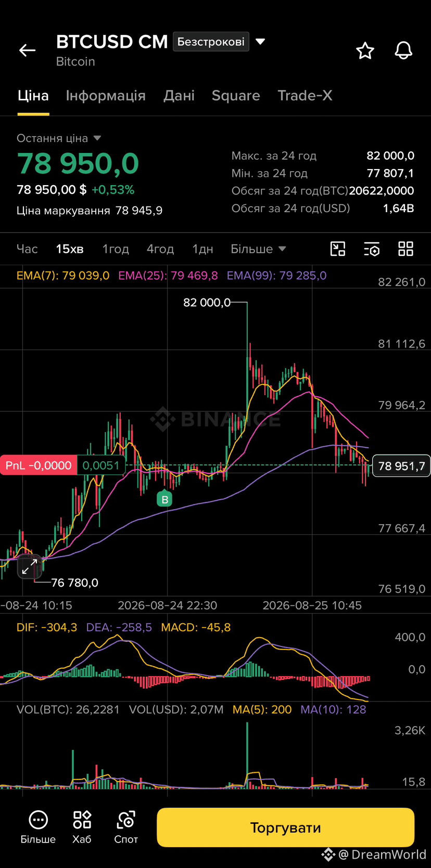The width and height of the screenshot is (431, 868).
Task: Click the EMA(99) indicator label
Action: click(277, 276)
